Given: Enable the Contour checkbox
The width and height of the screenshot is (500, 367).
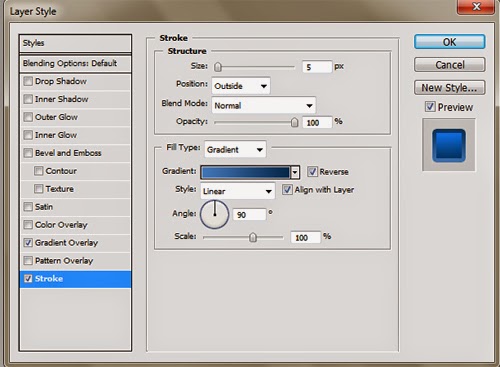Looking at the screenshot, I should coord(39,171).
